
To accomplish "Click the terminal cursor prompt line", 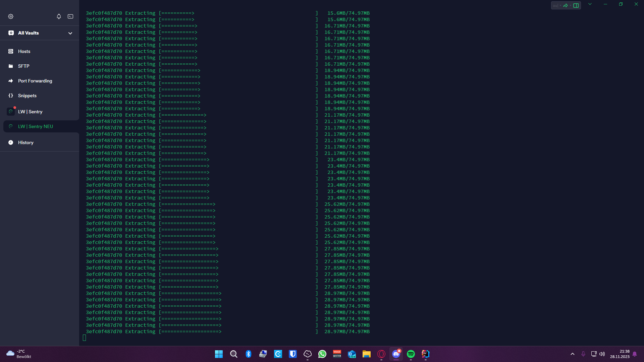I will 85,338.
